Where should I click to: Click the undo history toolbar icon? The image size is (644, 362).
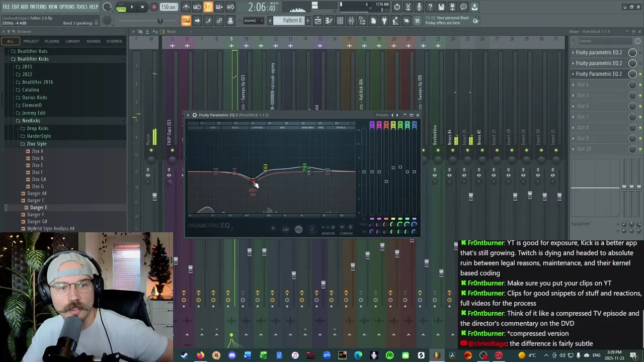(x=397, y=7)
